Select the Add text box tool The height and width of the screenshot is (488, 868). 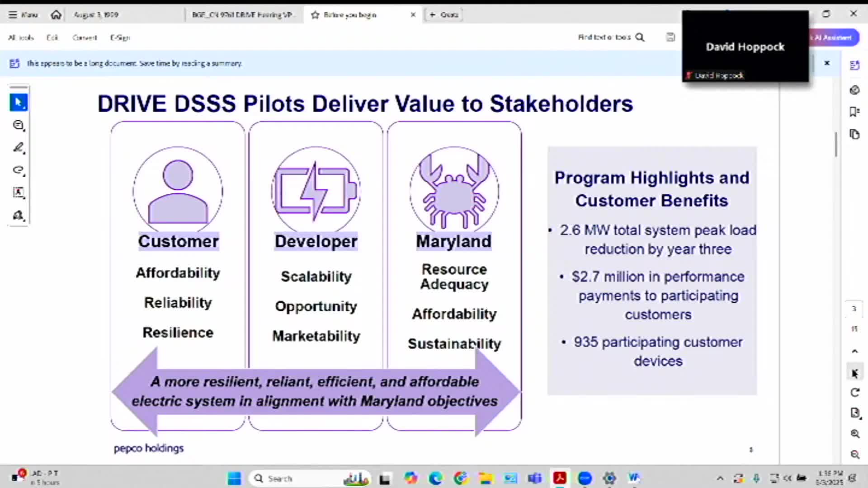(19, 193)
